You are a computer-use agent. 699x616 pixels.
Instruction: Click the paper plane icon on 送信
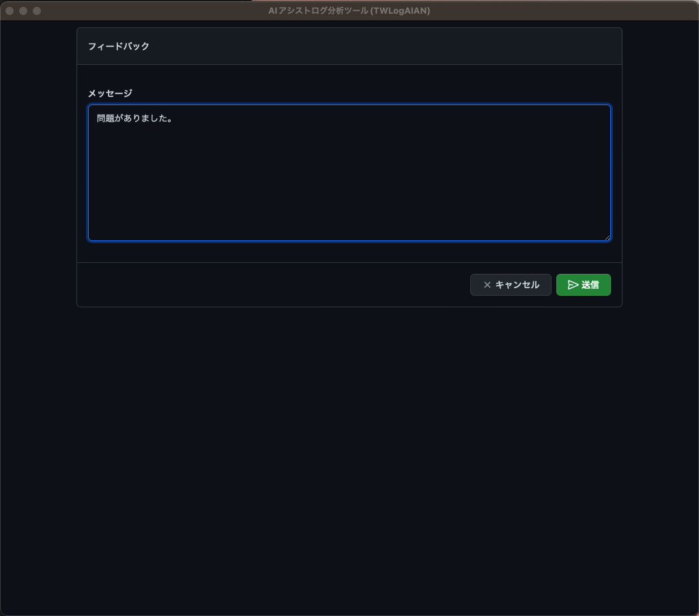[573, 285]
